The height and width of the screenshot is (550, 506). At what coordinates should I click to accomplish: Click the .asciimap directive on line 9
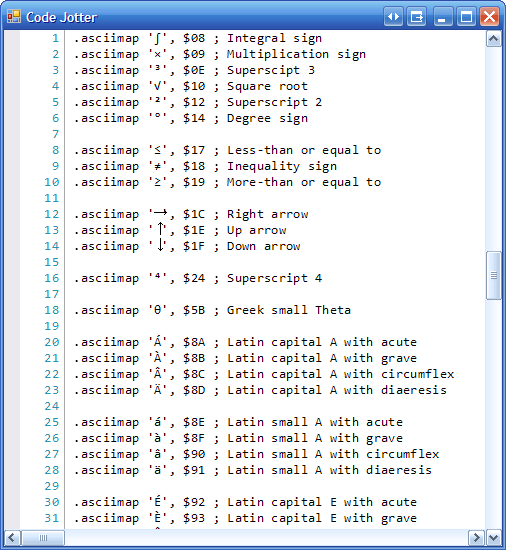107,167
